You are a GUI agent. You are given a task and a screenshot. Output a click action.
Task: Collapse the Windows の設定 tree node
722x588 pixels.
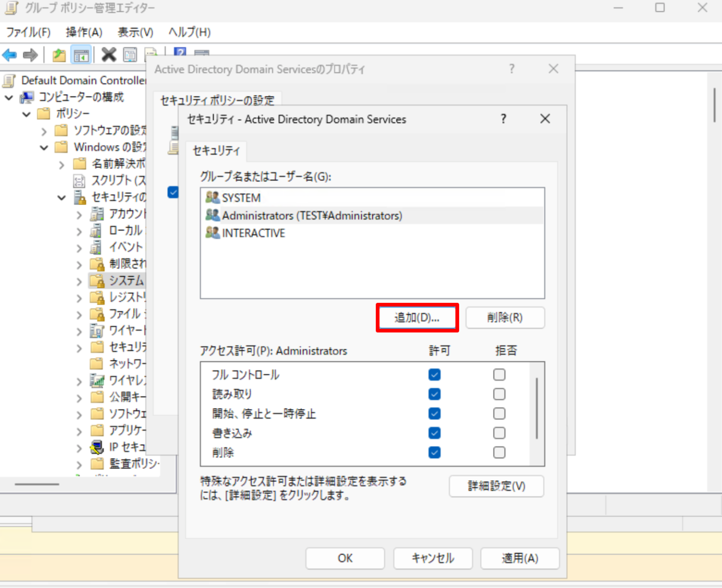click(x=44, y=147)
